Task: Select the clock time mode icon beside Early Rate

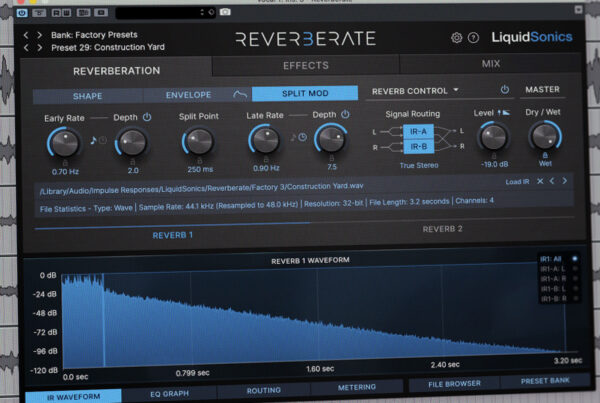Action: (x=103, y=140)
